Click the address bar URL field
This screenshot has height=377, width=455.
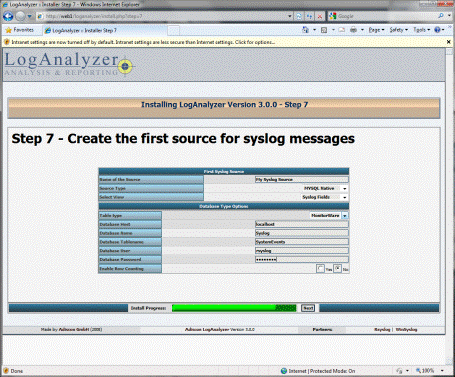pos(162,16)
